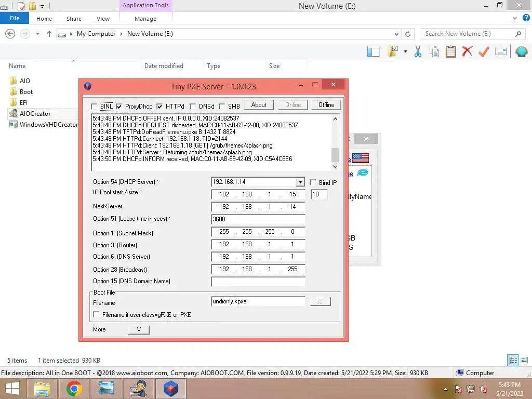Image resolution: width=532 pixels, height=399 pixels.
Task: Enable the DNSd checkbox
Action: click(x=193, y=107)
